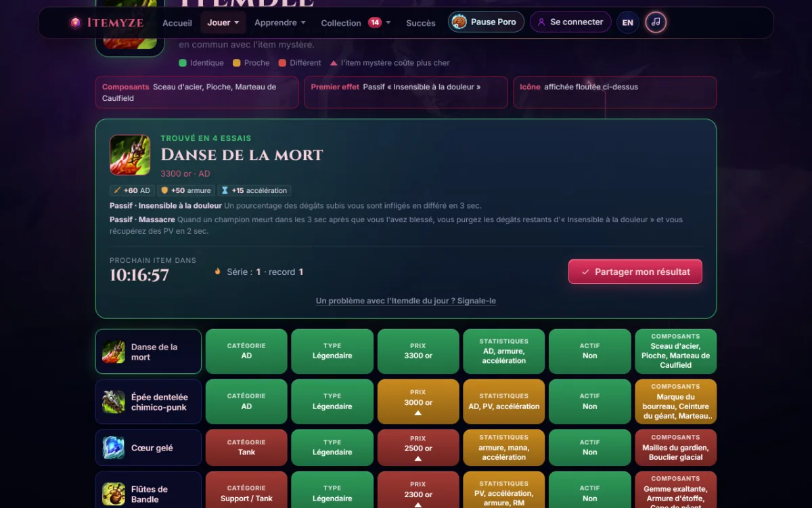
Task: Click the sword icon on +60 AD
Action: [x=118, y=191]
